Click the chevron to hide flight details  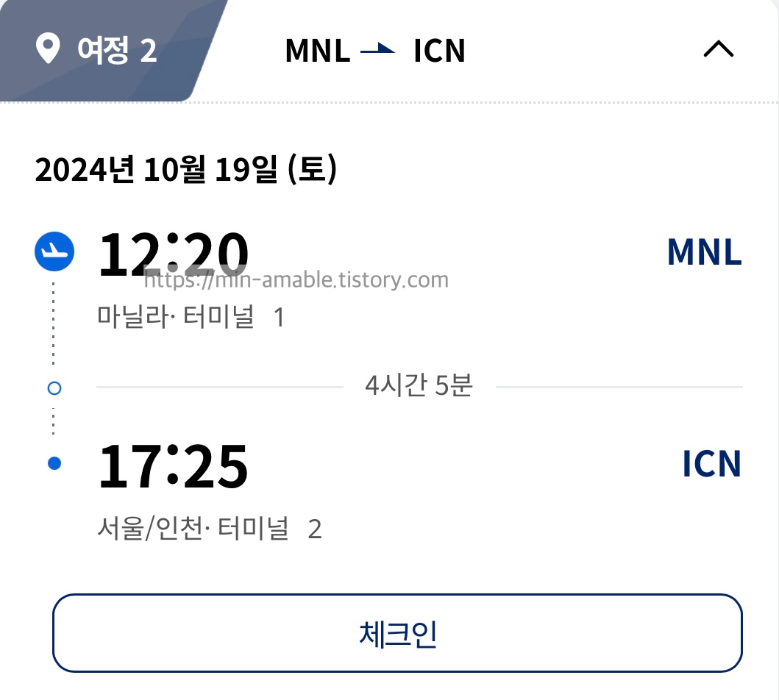(x=719, y=49)
